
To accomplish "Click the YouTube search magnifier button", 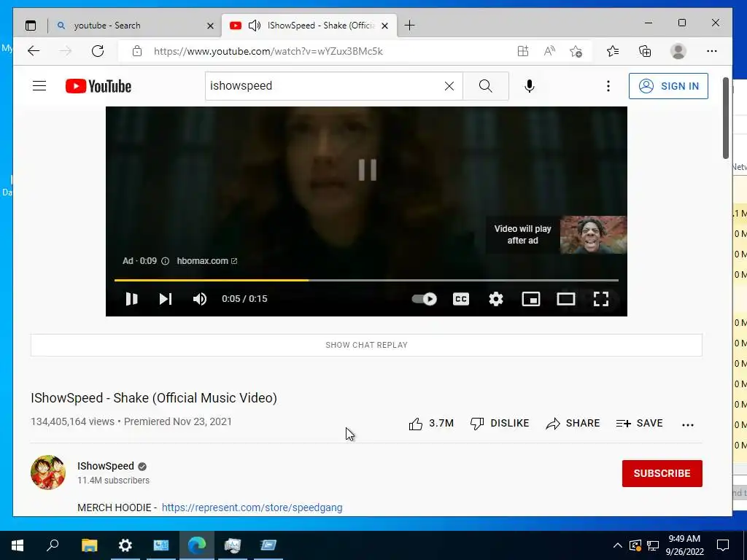I will [x=485, y=86].
